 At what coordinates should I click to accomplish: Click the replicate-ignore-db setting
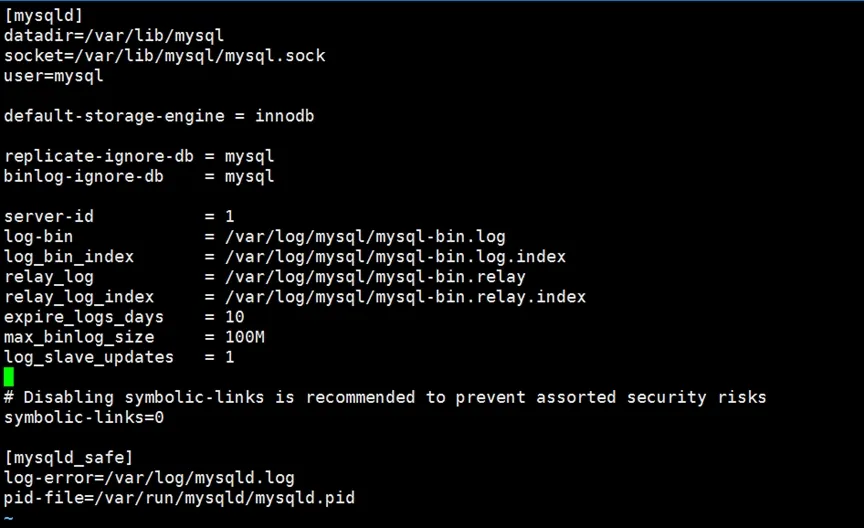(138, 156)
